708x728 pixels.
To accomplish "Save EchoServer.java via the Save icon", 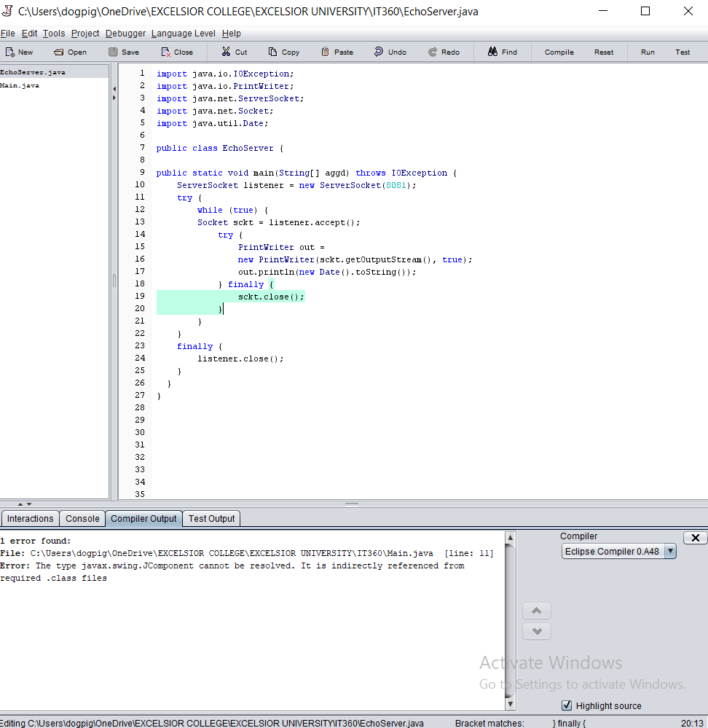I will pyautogui.click(x=123, y=52).
